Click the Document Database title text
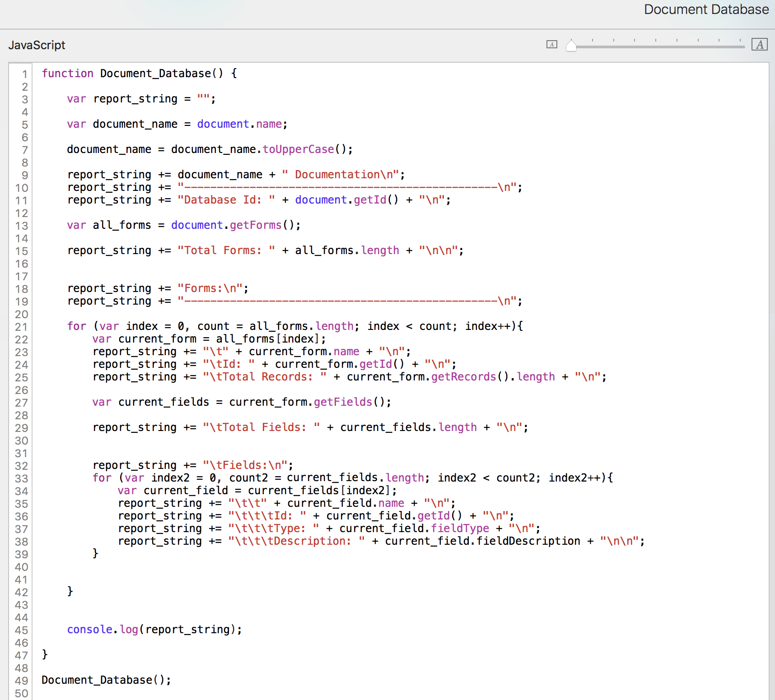This screenshot has height=700, width=775. tap(706, 9)
